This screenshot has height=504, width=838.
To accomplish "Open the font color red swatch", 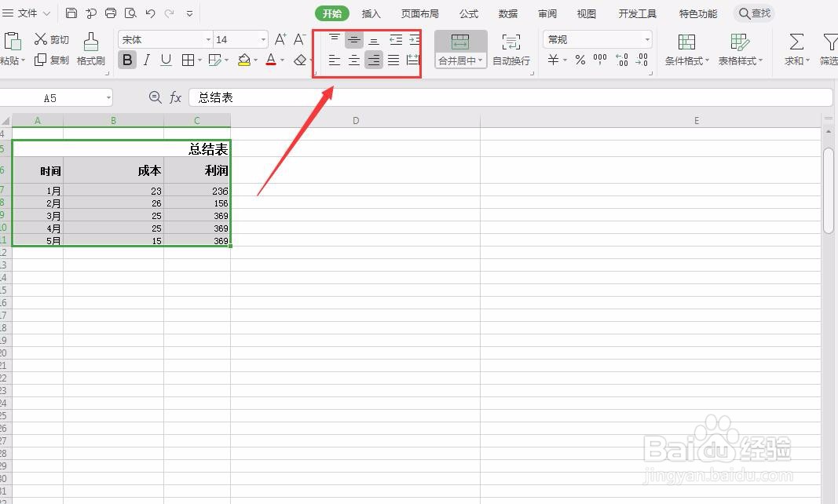I will 271,59.
